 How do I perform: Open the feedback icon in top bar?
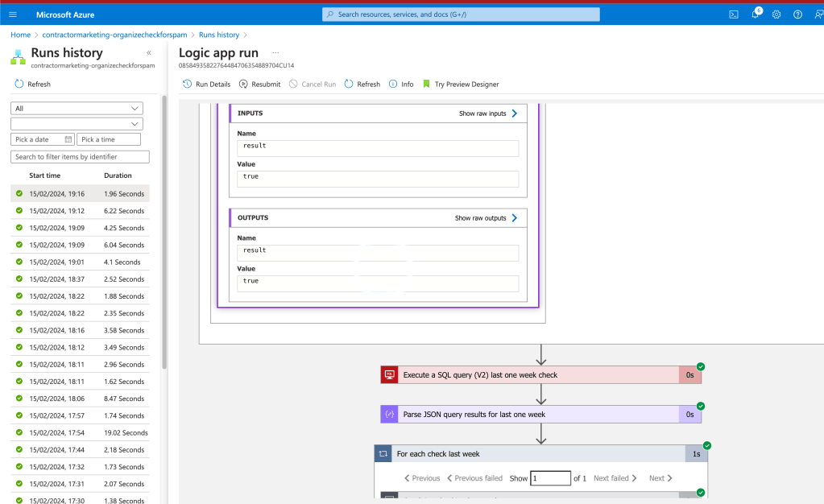tap(818, 14)
